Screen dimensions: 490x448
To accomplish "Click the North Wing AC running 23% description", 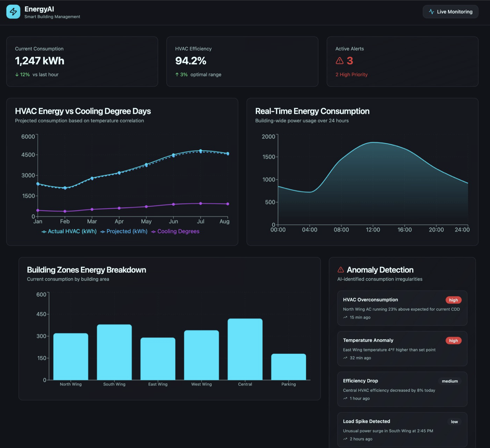I will pos(401,309).
